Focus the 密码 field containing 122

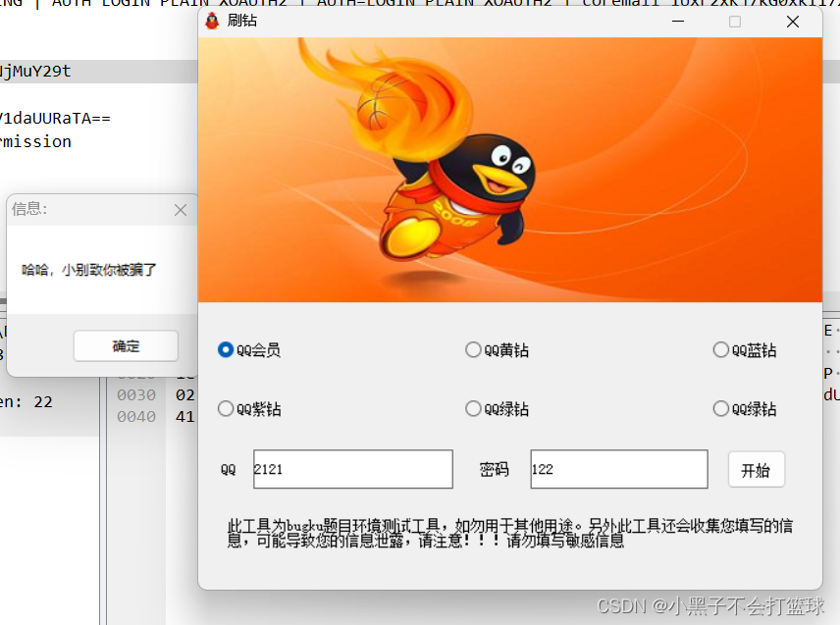[x=619, y=469]
